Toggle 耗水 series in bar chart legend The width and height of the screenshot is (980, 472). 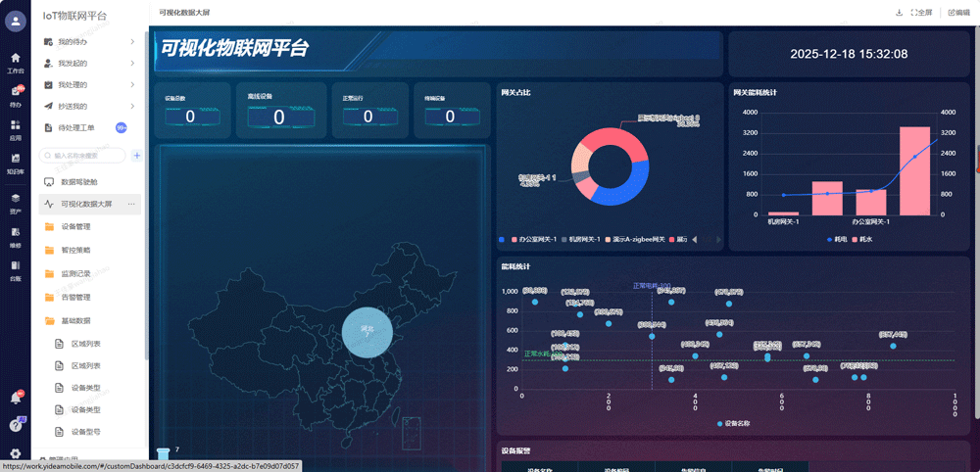866,239
